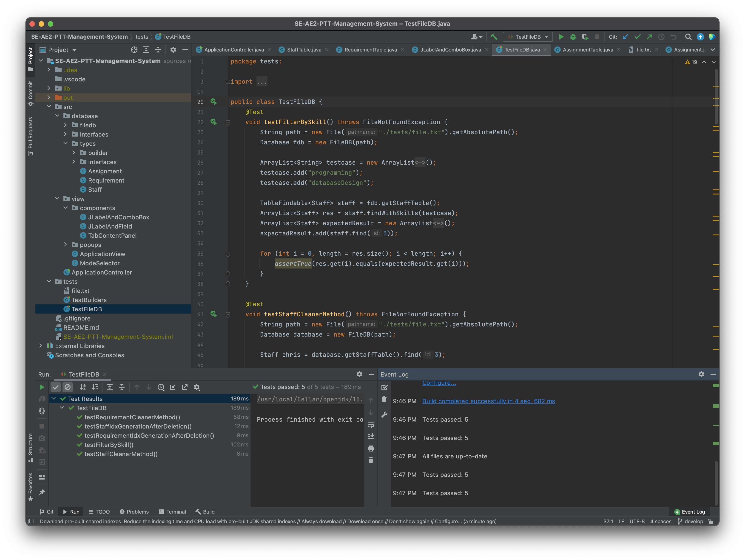Update project via Git blue arrow

pos(626,37)
